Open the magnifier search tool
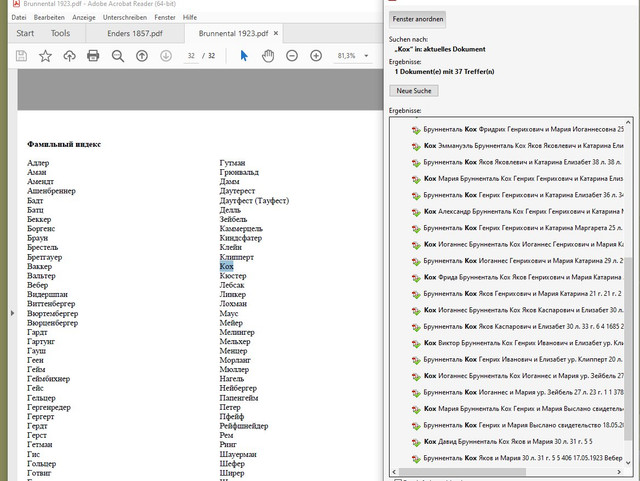This screenshot has height=481, width=640. click(118, 56)
